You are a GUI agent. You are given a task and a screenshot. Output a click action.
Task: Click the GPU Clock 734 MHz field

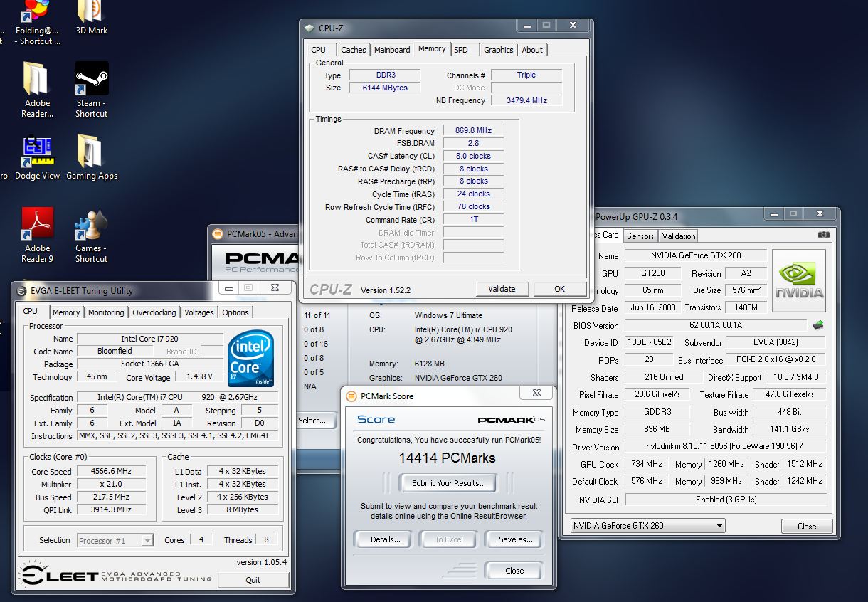646,464
